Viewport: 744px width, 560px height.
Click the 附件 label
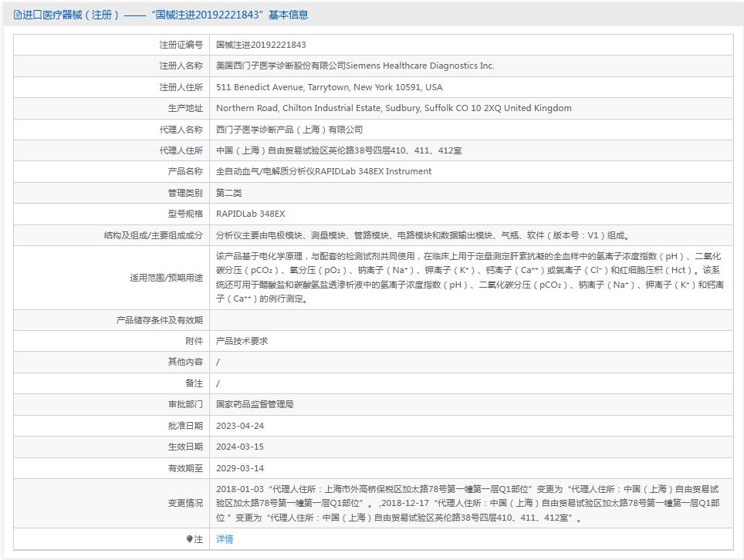pos(194,341)
